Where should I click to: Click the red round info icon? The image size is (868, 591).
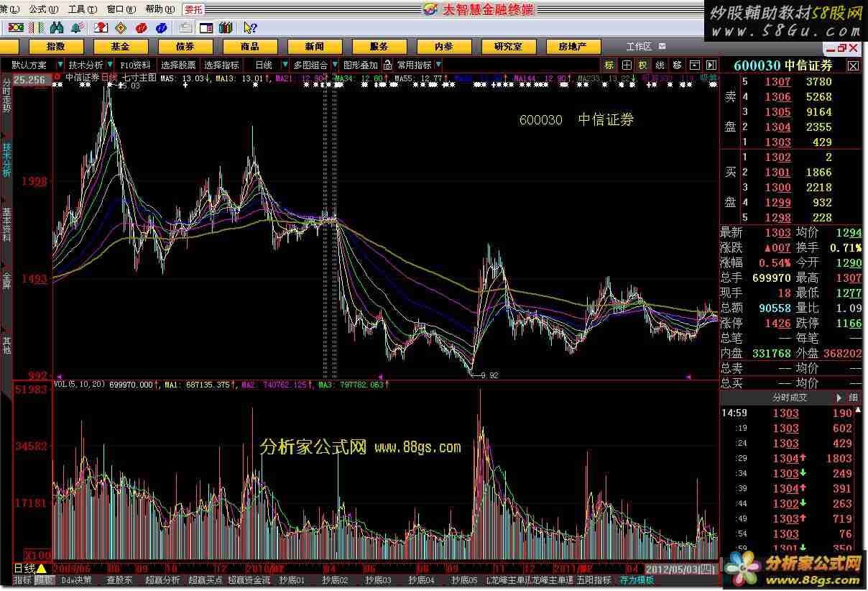pos(142,28)
